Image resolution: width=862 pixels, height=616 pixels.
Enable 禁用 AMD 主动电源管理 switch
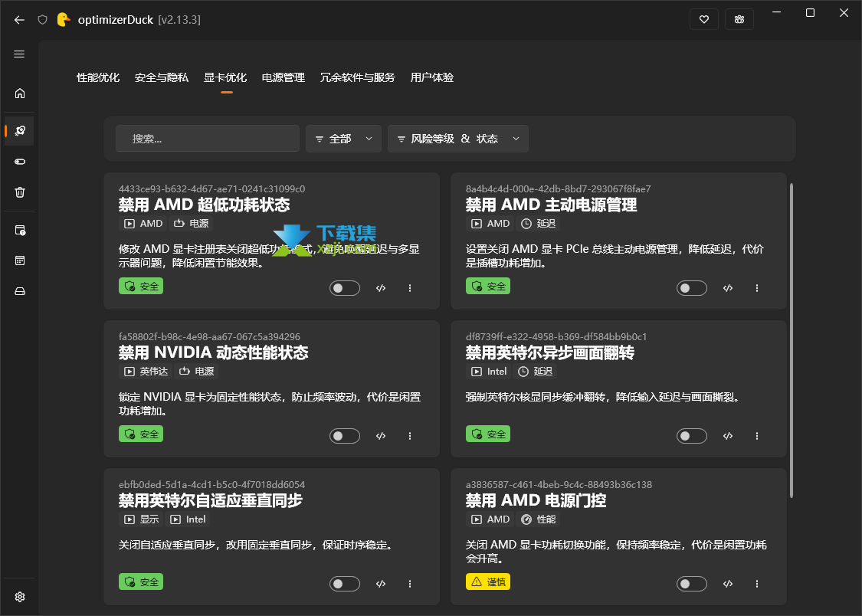pos(692,288)
